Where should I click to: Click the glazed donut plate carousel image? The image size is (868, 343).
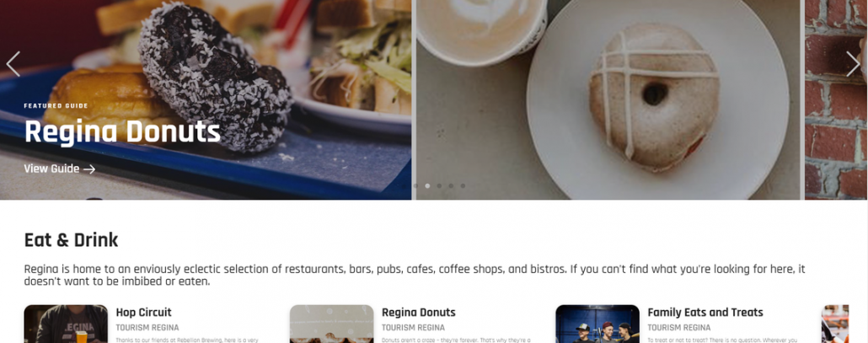coord(608,99)
